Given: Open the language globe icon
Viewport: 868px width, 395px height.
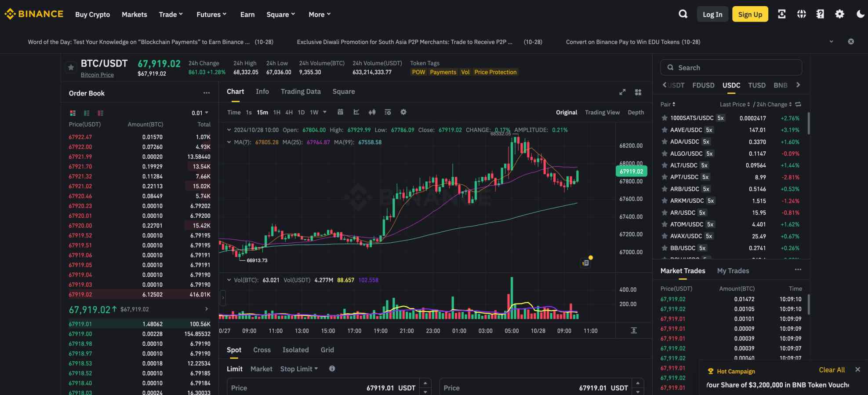Looking at the screenshot, I should (802, 14).
